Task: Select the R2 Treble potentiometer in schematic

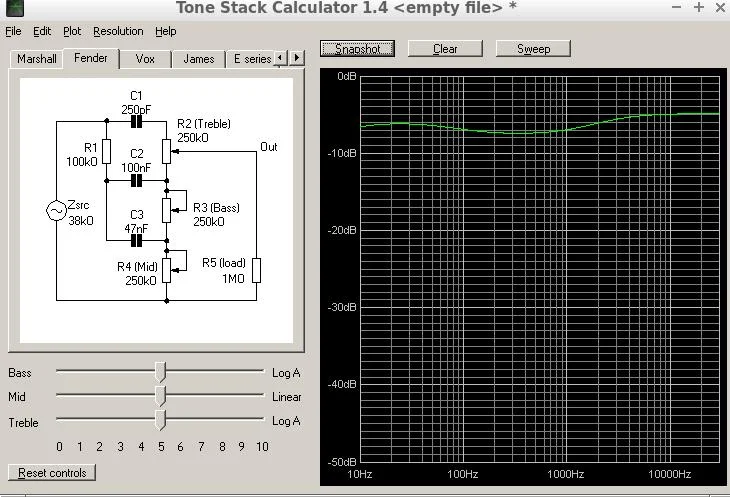Action: 167,152
